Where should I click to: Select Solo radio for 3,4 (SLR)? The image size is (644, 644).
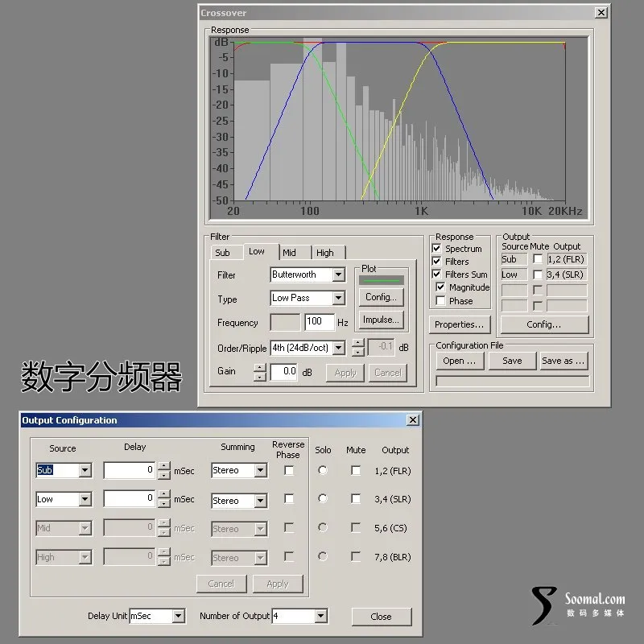323,498
